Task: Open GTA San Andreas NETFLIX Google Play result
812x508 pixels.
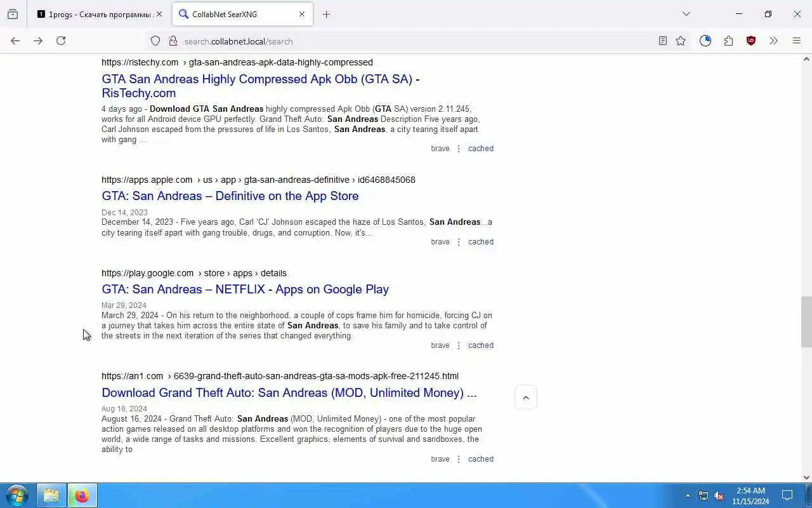Action: point(245,289)
